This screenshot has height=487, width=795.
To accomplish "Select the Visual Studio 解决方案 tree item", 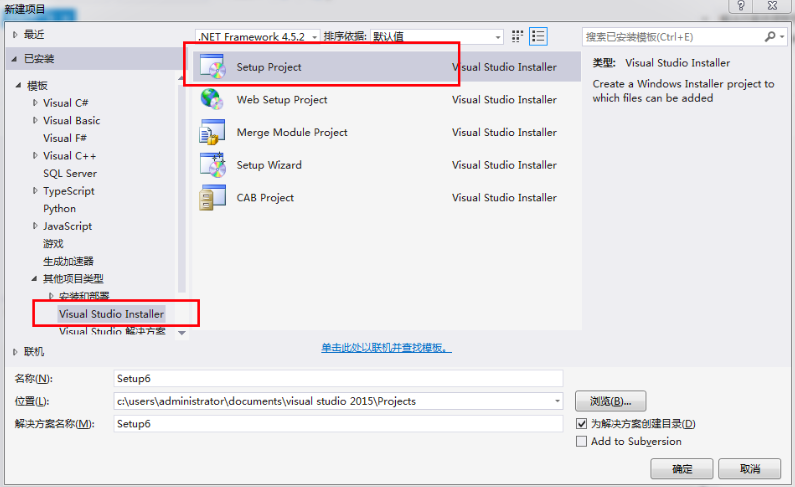I will pos(112,331).
